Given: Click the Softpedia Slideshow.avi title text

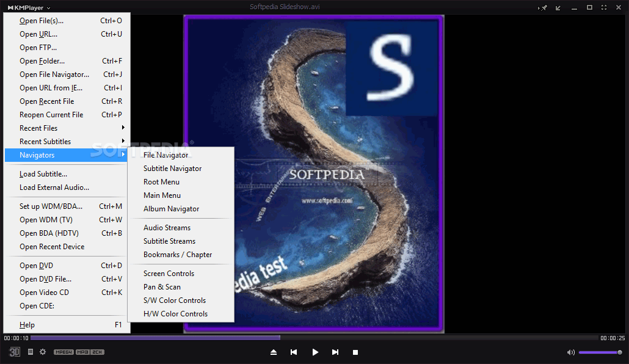Looking at the screenshot, I should 285,7.
